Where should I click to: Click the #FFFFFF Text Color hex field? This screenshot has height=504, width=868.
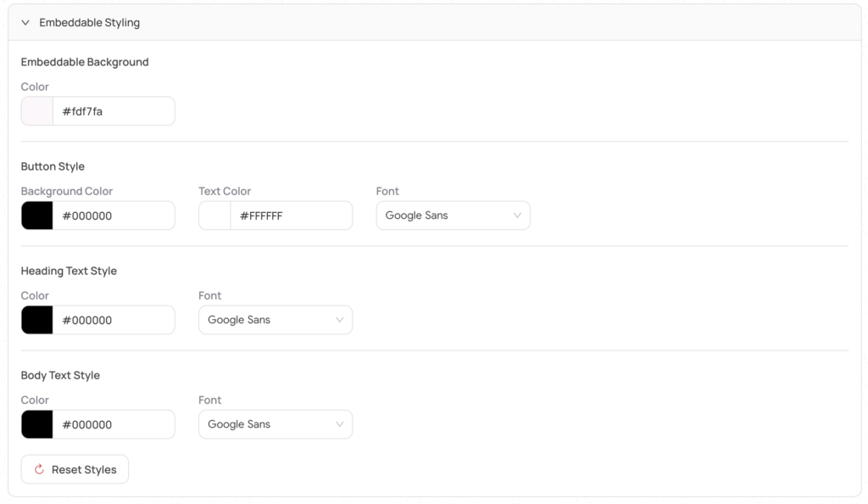tap(290, 216)
